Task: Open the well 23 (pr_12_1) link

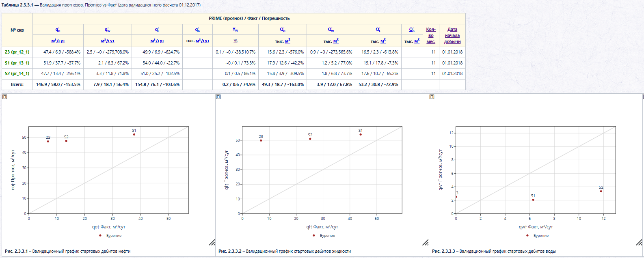Action: click(17, 52)
